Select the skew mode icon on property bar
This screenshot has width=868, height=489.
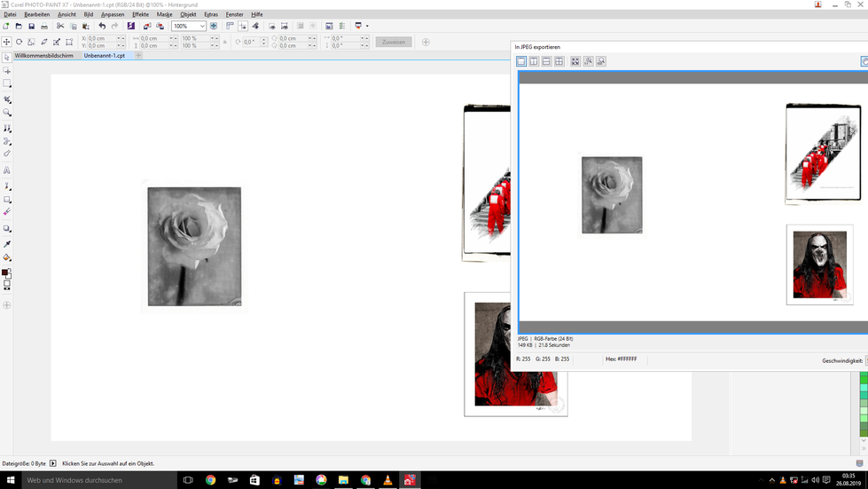(x=44, y=42)
